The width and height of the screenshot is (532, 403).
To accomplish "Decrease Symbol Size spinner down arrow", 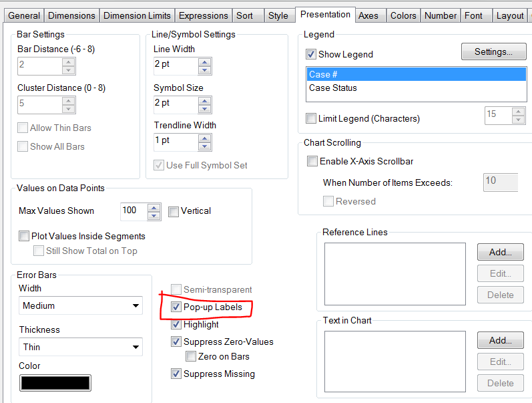I will [x=204, y=108].
